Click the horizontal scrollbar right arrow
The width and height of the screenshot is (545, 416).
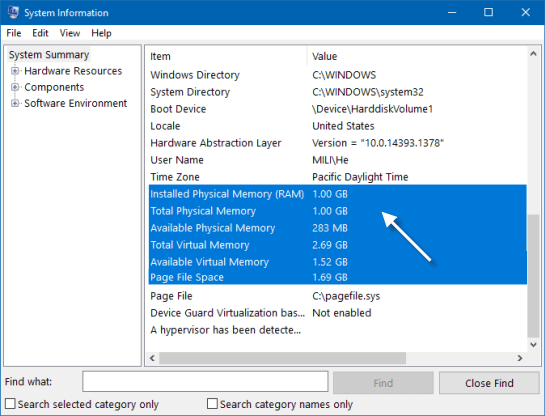coord(520,358)
